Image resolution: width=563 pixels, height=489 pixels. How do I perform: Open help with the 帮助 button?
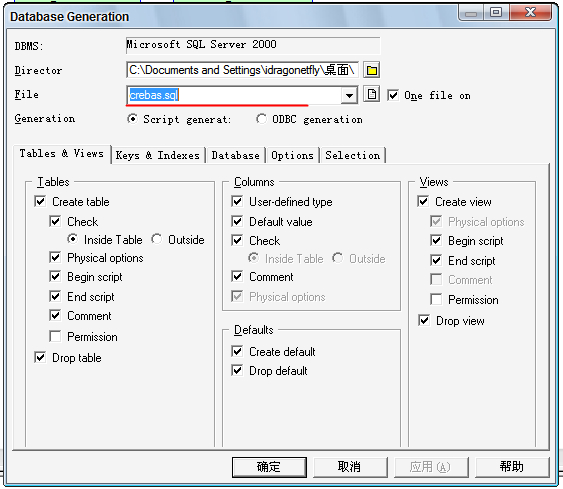(x=512, y=467)
